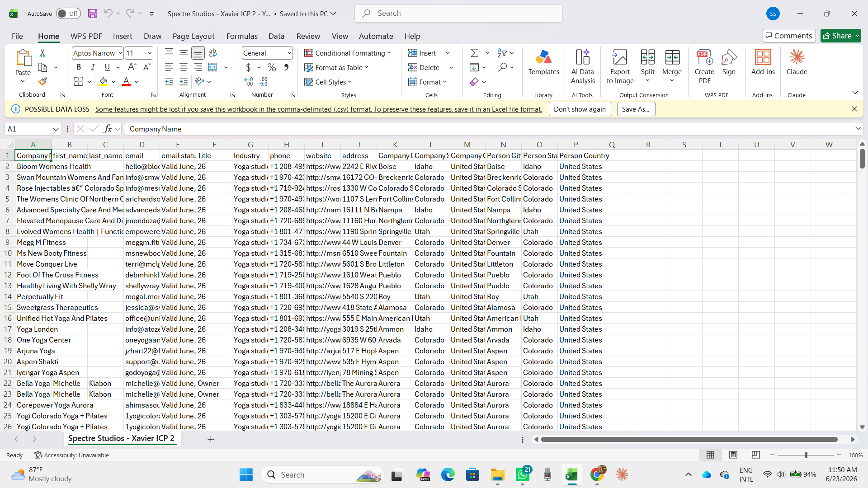The width and height of the screenshot is (868, 488).
Task: Switch to Page Break Preview in status bar
Action: 756,455
